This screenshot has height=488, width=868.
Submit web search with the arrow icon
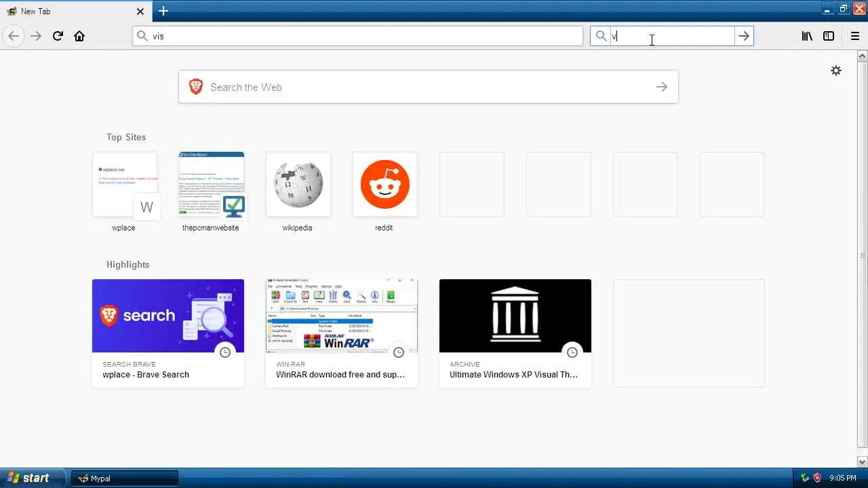click(662, 87)
